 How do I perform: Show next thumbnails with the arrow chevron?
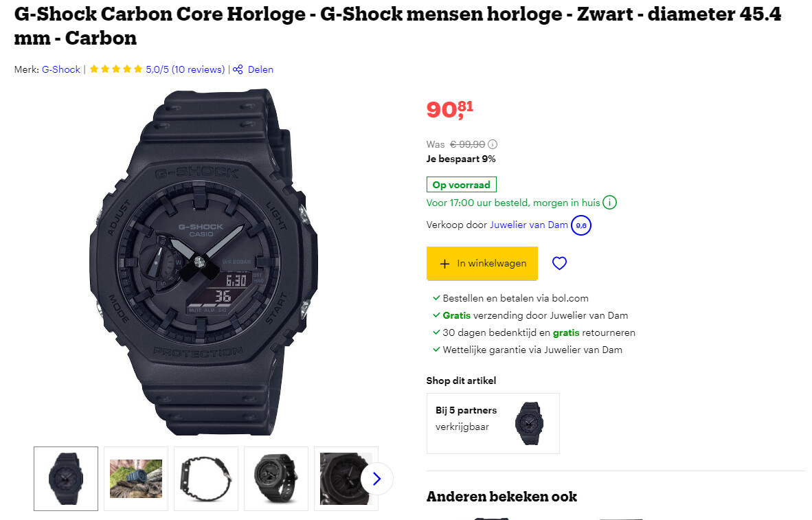point(376,479)
